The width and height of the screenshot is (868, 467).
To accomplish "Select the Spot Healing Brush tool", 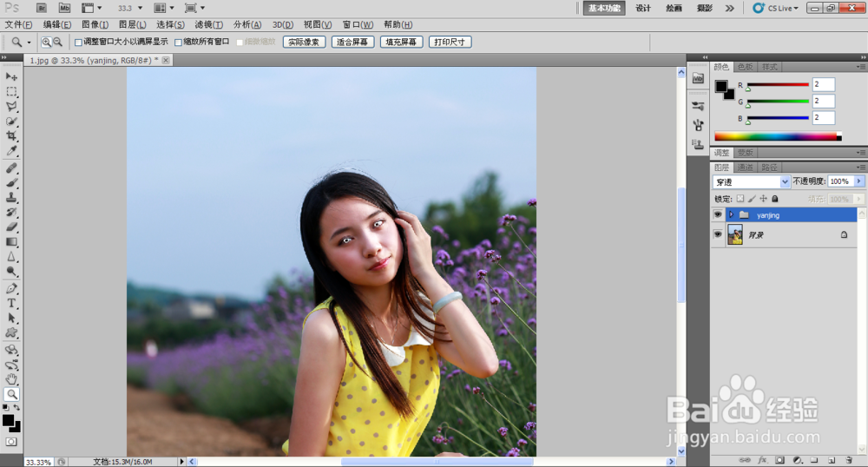I will point(11,168).
